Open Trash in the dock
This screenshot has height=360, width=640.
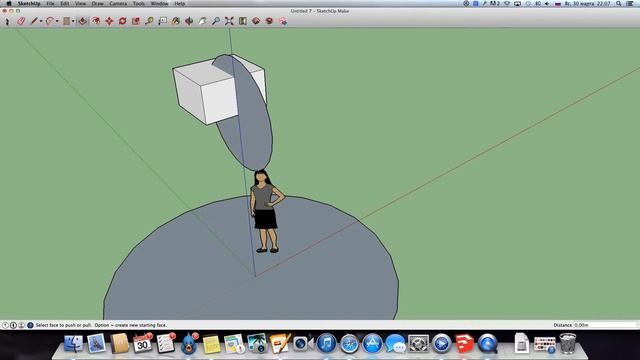tap(567, 344)
